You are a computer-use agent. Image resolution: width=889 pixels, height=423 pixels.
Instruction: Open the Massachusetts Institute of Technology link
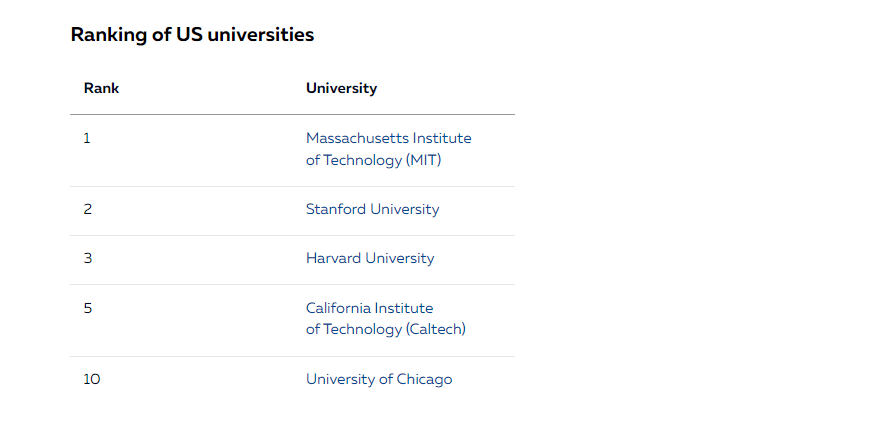388,138
